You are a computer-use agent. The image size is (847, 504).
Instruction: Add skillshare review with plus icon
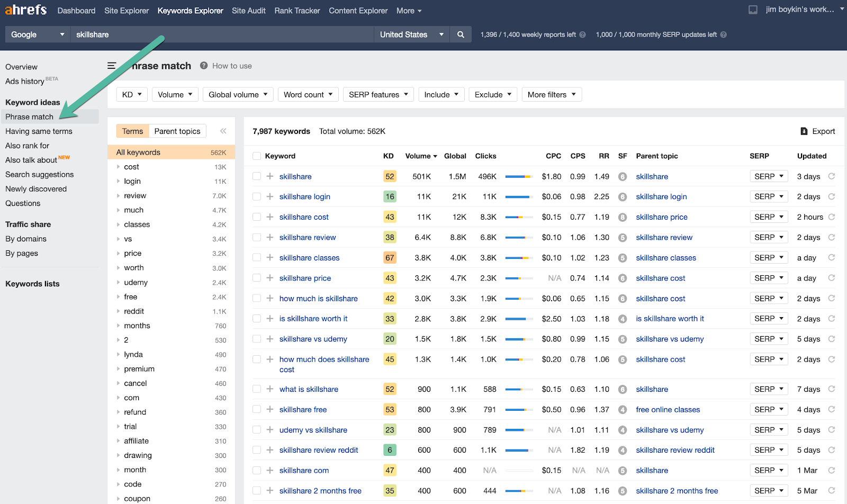coord(270,237)
